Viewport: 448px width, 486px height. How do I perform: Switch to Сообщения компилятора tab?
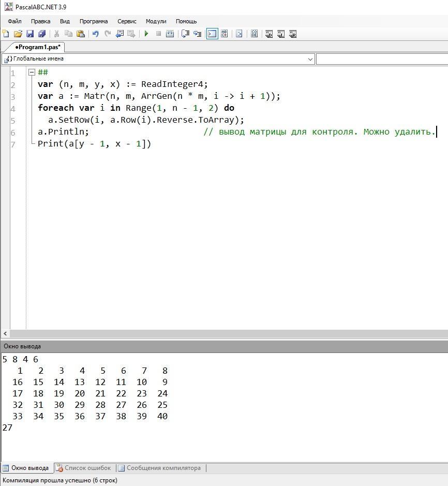click(x=159, y=468)
